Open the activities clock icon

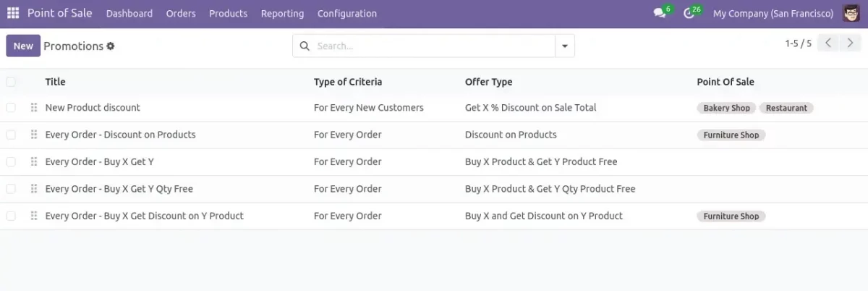(689, 14)
